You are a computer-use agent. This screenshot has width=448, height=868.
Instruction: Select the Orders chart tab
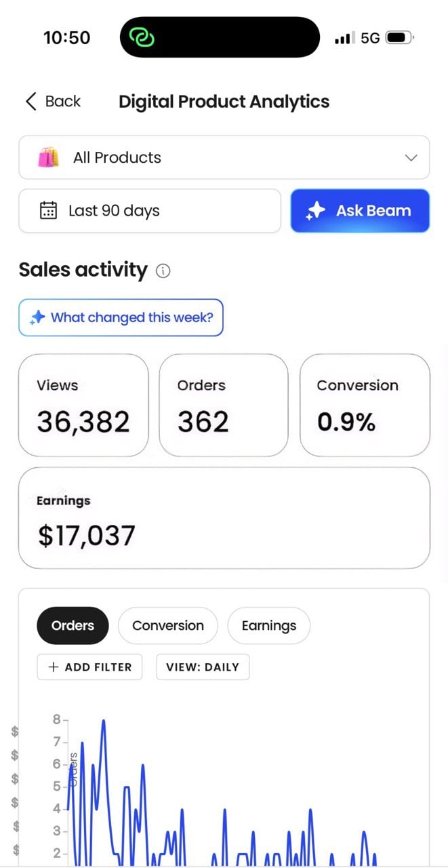click(73, 625)
